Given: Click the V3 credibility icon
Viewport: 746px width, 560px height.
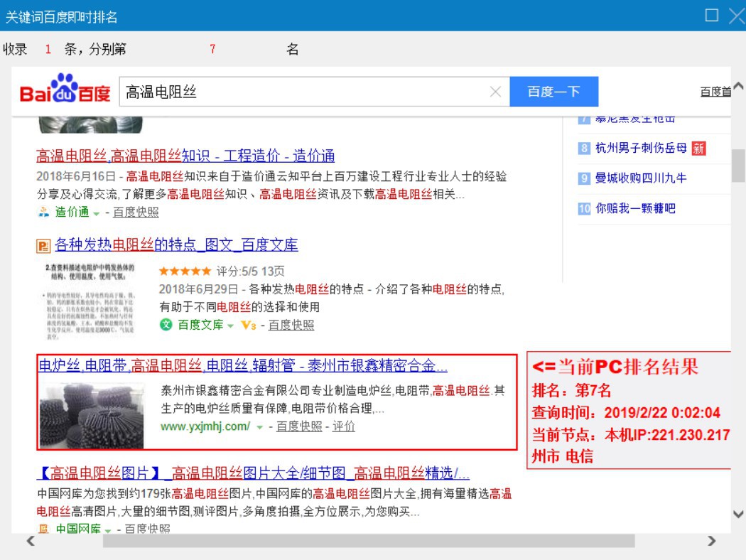Looking at the screenshot, I should point(249,325).
